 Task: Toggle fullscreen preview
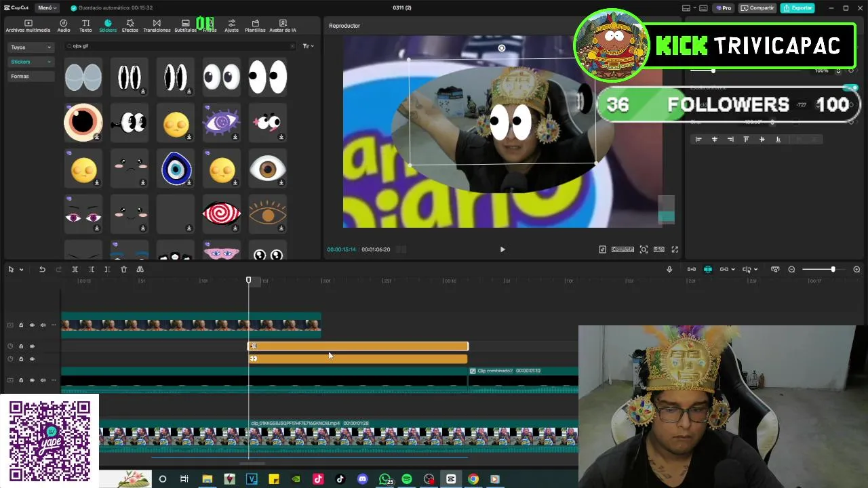[x=675, y=249]
